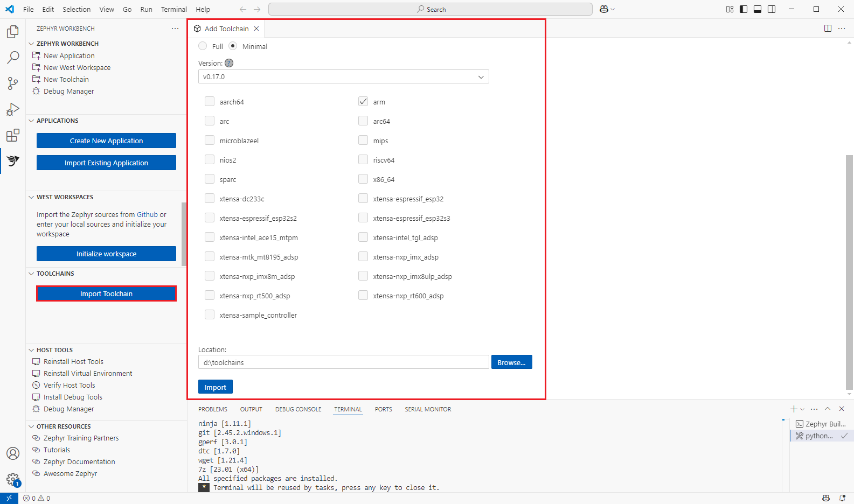
Task: Click Create New Application button
Action: pyautogui.click(x=106, y=141)
